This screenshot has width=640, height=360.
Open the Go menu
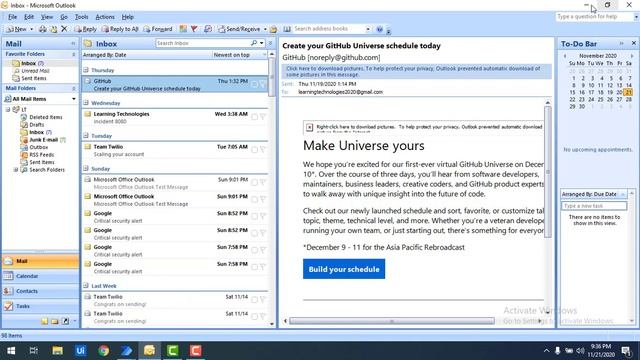(64, 17)
